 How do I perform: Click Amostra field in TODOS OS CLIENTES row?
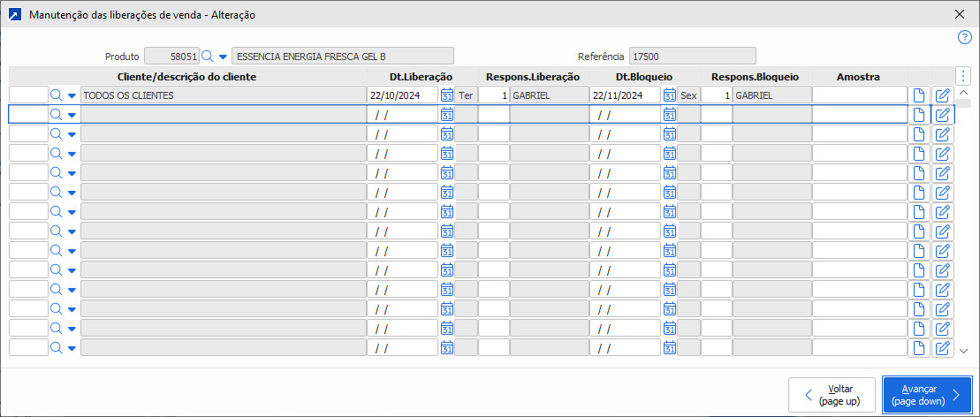(x=859, y=95)
